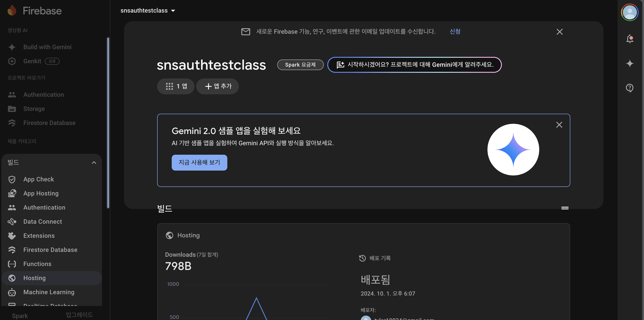
Task: Open Genkit in the sidebar
Action: coord(32,61)
